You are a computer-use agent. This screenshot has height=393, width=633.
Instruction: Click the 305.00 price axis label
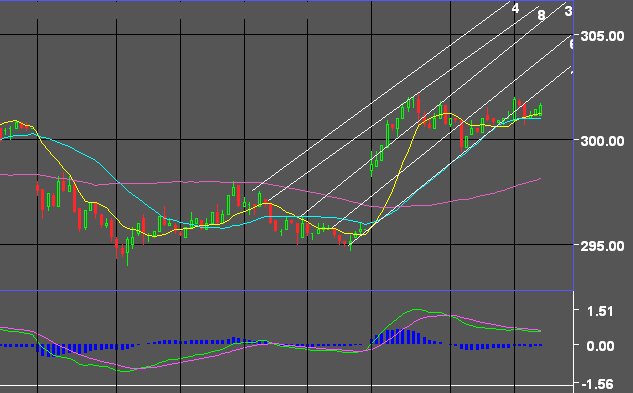click(602, 36)
